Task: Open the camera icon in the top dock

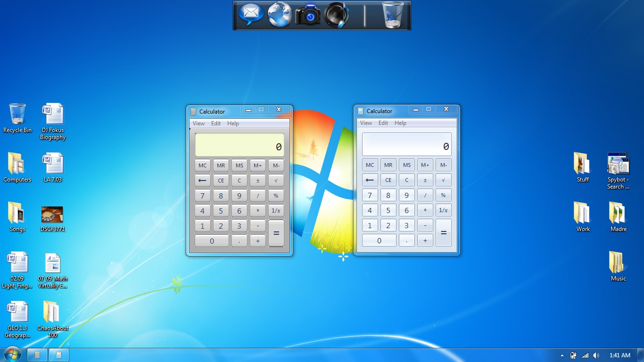Action: [308, 15]
